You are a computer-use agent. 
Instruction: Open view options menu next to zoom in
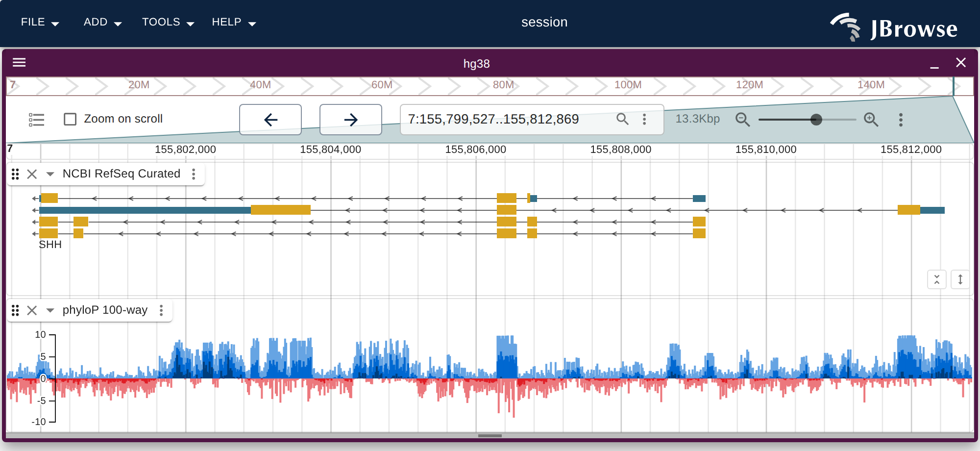click(901, 120)
